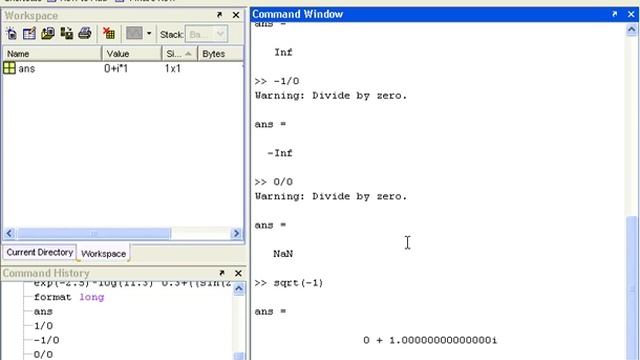Click the ans variable name
This screenshot has height=360, width=640.
coord(27,69)
